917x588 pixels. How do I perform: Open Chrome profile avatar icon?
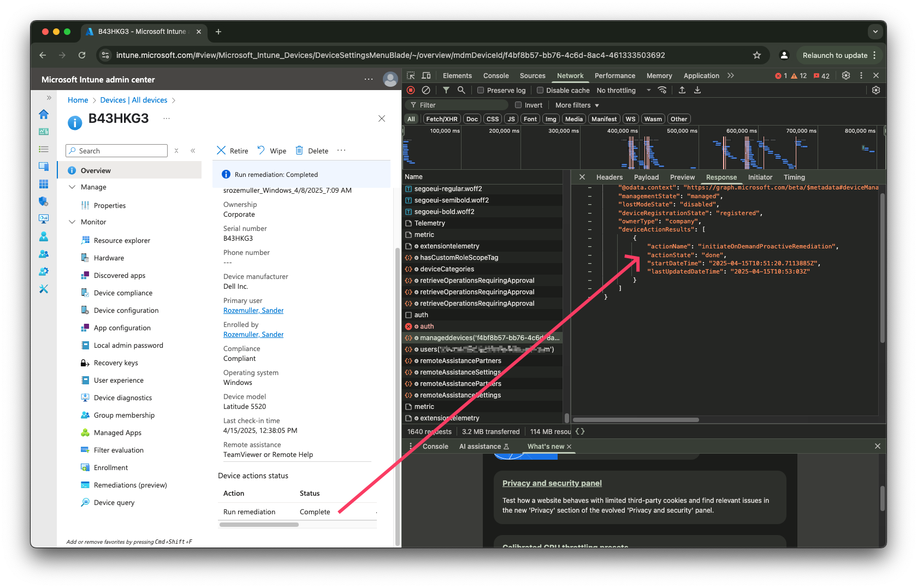click(x=784, y=55)
